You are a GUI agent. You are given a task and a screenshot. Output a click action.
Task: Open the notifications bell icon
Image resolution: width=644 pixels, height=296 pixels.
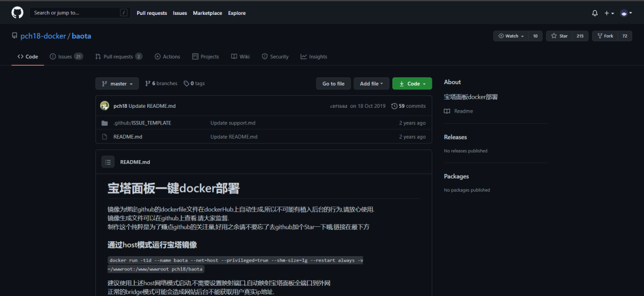[595, 13]
